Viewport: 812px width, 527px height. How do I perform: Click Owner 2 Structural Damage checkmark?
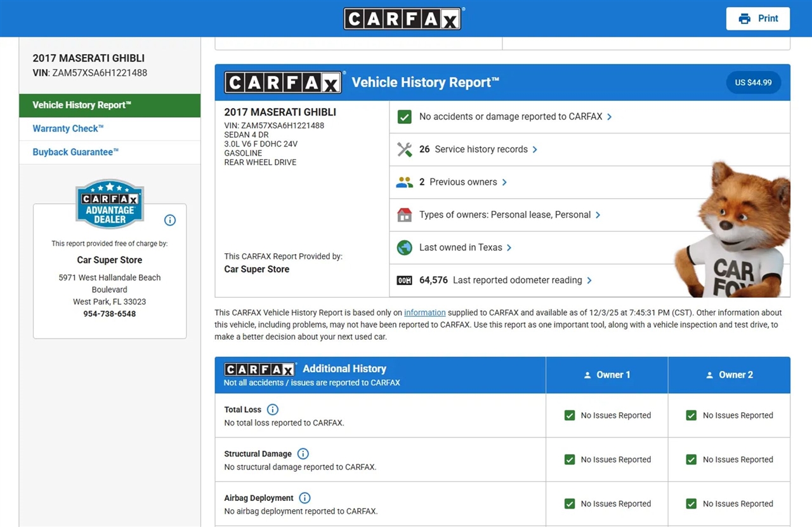coord(691,460)
